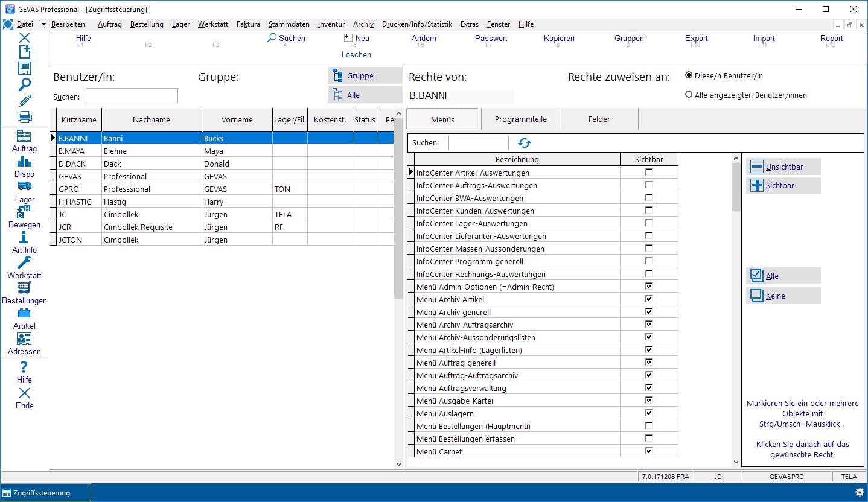Click the Alle filter button near Gruppe
The image size is (868, 502).
pos(365,95)
